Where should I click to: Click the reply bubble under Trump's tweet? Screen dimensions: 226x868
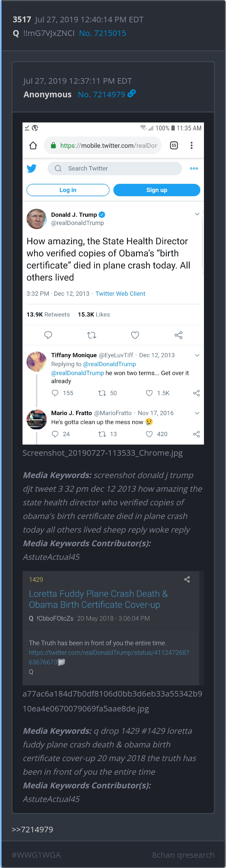[x=48, y=335]
